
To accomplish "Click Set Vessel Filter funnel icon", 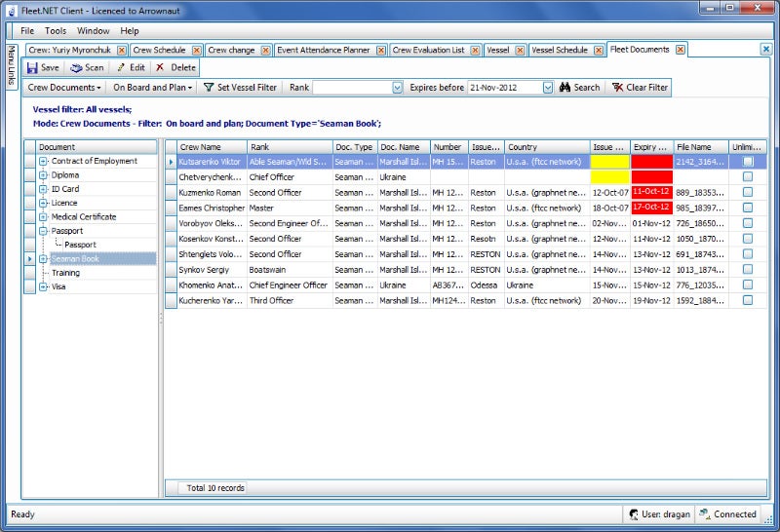I will coord(209,88).
